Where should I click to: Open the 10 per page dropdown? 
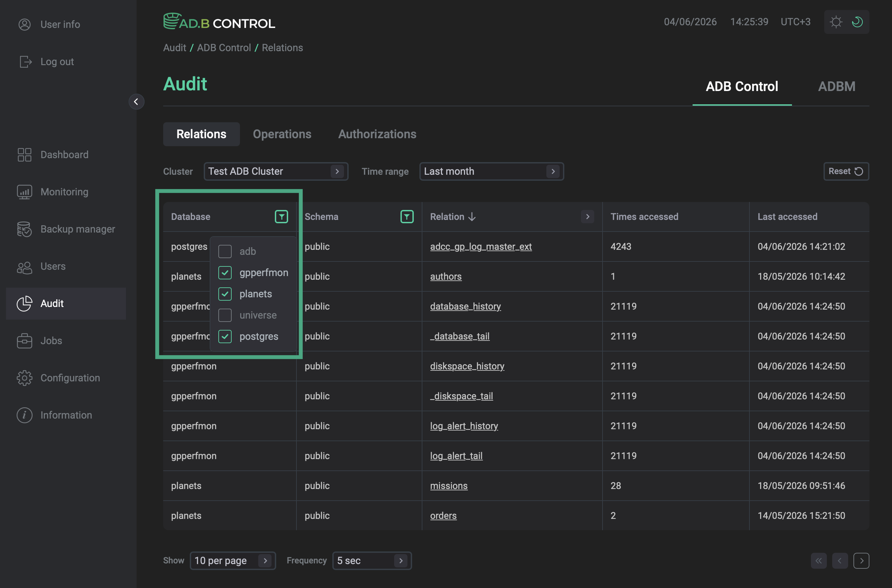pyautogui.click(x=233, y=561)
